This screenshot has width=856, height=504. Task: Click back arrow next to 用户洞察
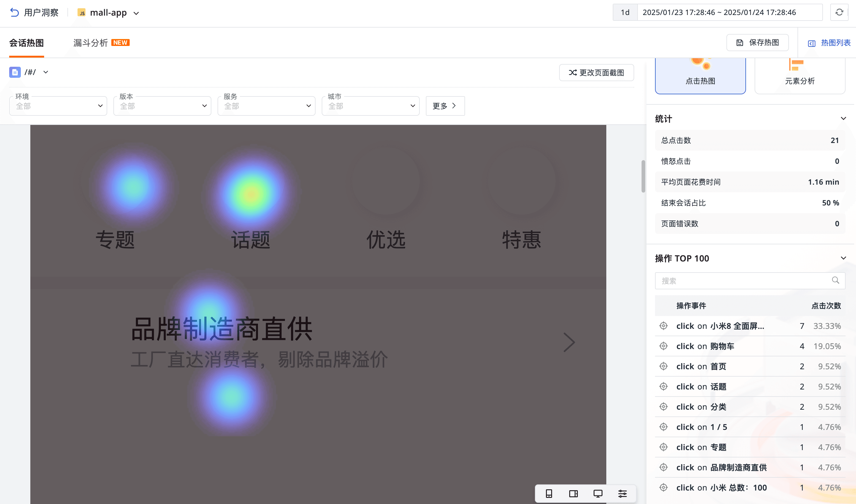[14, 13]
